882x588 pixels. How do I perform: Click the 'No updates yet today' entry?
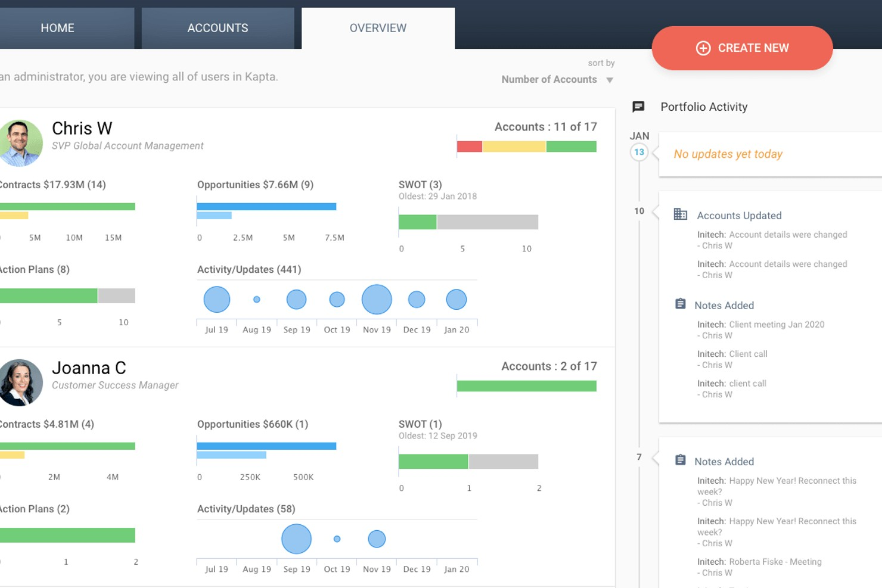click(x=727, y=154)
